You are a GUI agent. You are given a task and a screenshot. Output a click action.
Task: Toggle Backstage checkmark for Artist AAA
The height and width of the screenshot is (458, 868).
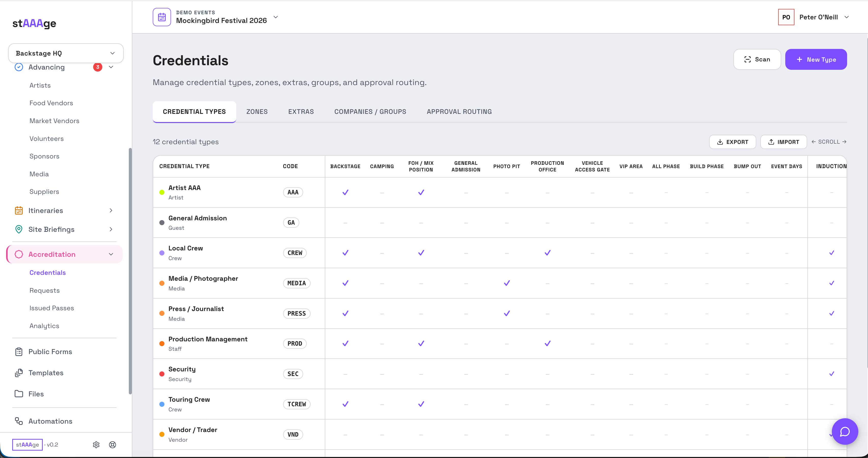(345, 192)
